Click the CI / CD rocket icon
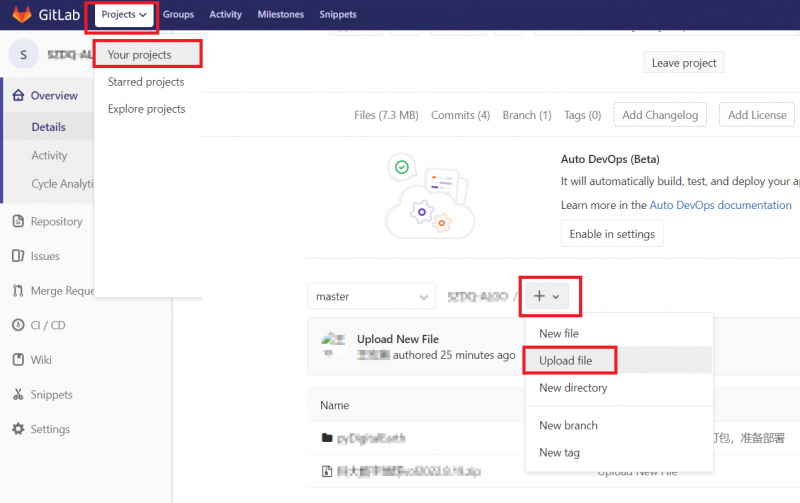Image resolution: width=800 pixels, height=503 pixels. [18, 325]
